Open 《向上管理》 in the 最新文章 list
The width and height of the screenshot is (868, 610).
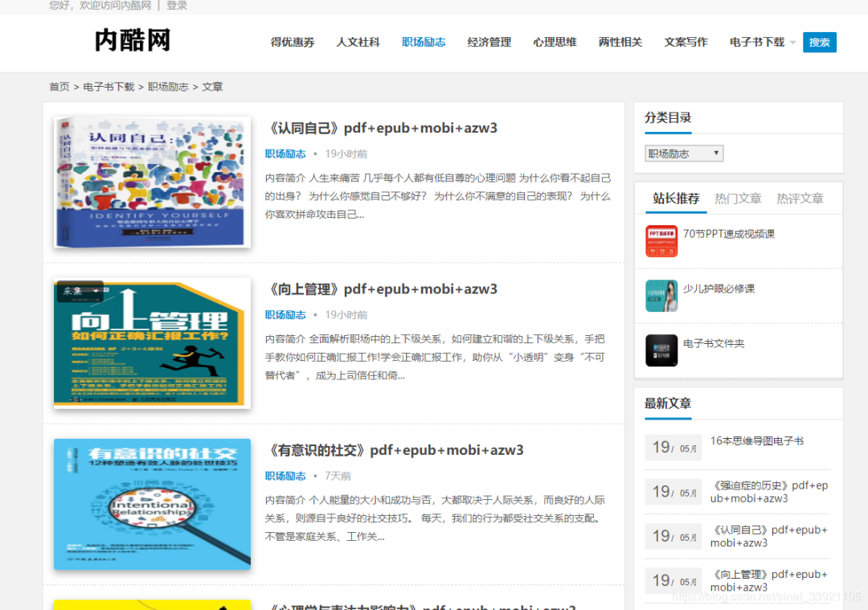pyautogui.click(x=769, y=580)
